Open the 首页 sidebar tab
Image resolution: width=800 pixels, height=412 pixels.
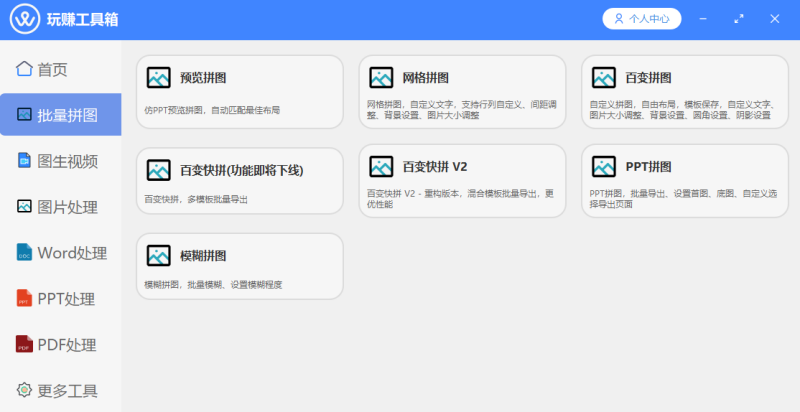click(x=61, y=69)
